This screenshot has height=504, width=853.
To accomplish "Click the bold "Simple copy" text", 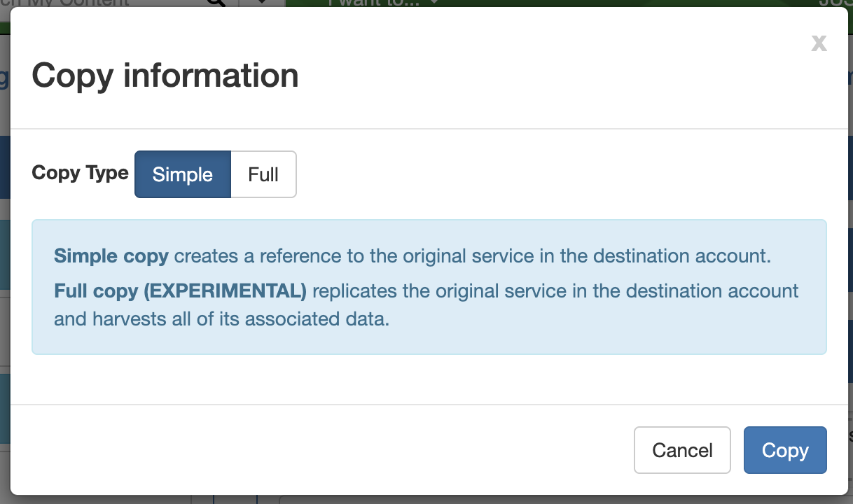I will click(x=111, y=256).
